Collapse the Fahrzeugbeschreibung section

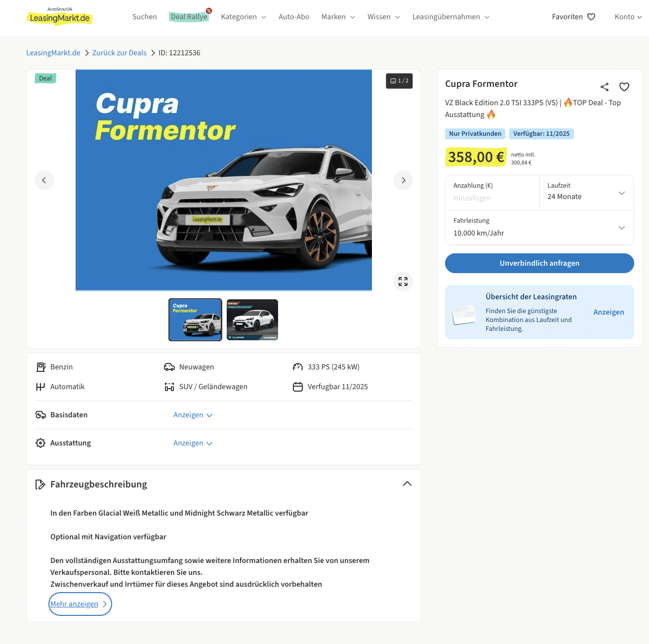pos(407,484)
